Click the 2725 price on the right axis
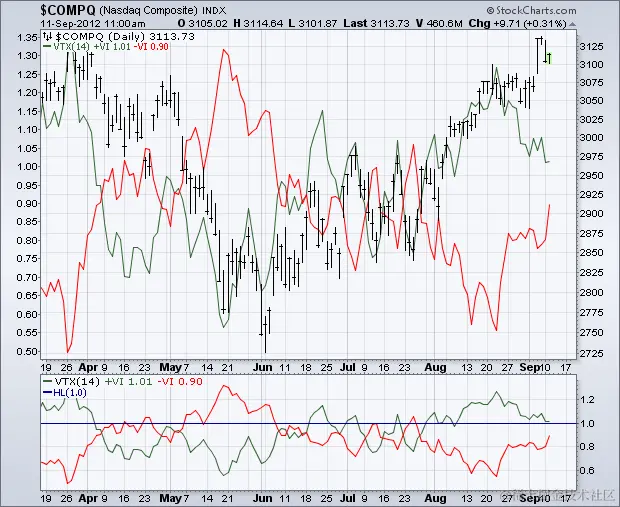This screenshot has height=507, width=620. click(x=592, y=353)
